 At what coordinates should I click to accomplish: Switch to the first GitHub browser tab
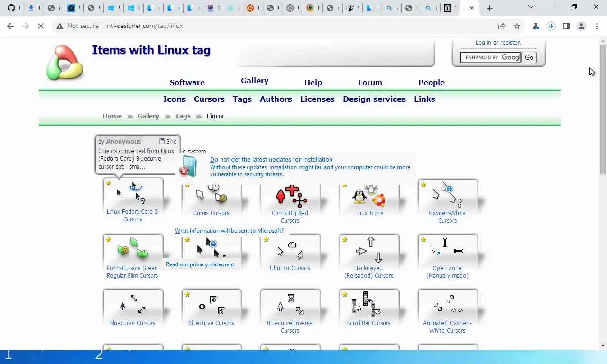[x=11, y=8]
